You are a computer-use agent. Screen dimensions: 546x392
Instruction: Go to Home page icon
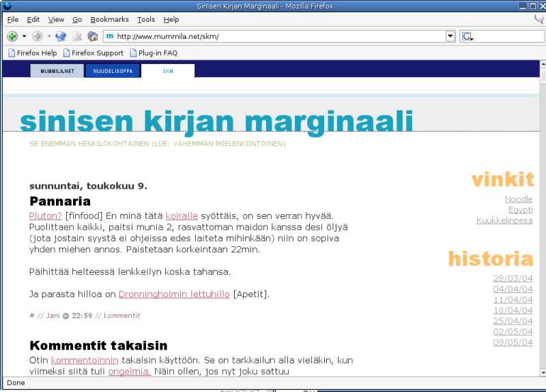(x=93, y=36)
